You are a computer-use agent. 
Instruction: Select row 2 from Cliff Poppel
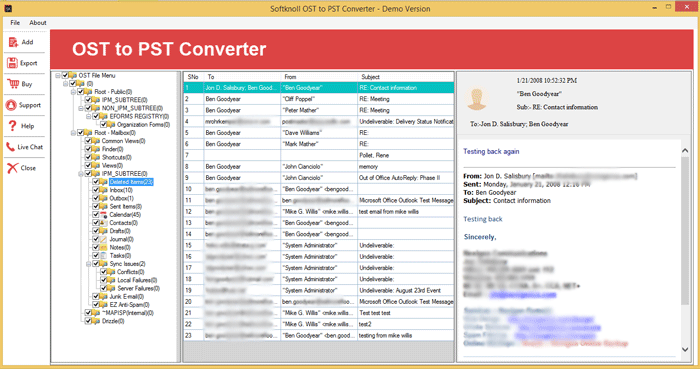319,99
